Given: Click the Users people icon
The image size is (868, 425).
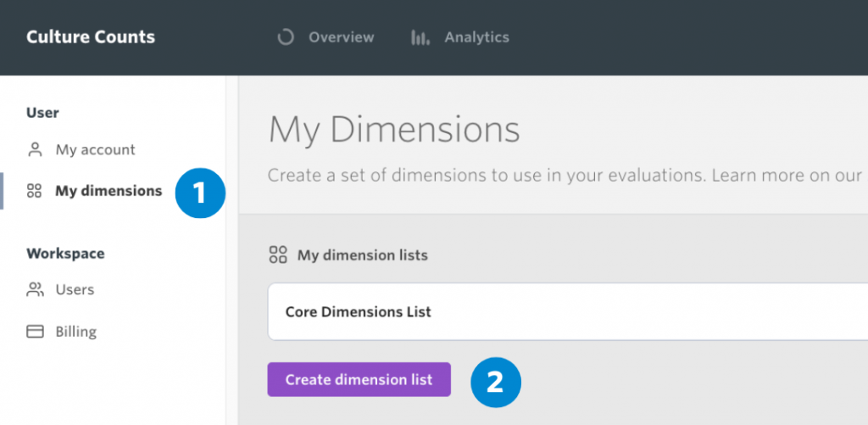Looking at the screenshot, I should pos(35,289).
